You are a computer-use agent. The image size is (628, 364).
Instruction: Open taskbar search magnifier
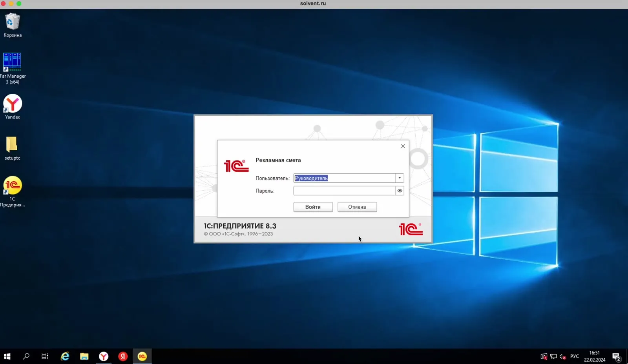pos(26,356)
